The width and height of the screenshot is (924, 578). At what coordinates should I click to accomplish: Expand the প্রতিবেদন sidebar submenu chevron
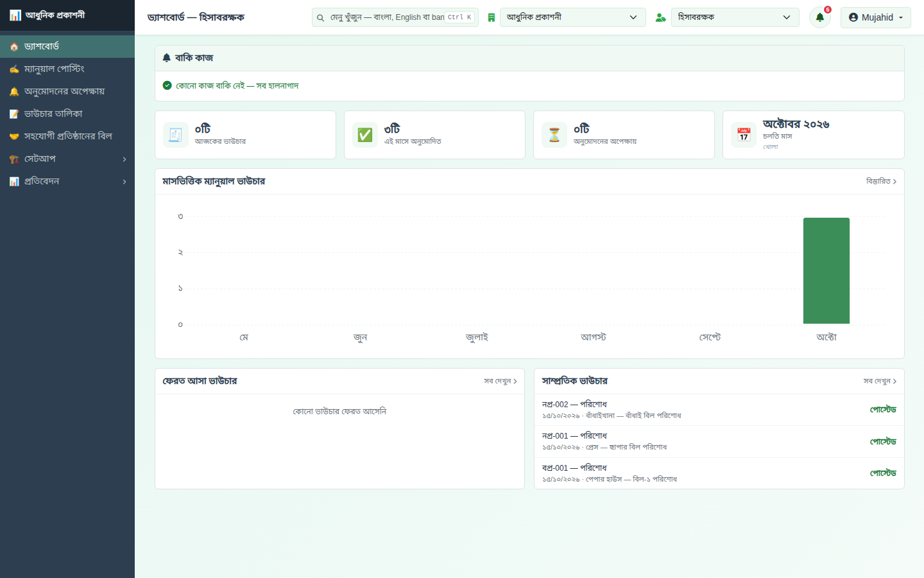(124, 182)
